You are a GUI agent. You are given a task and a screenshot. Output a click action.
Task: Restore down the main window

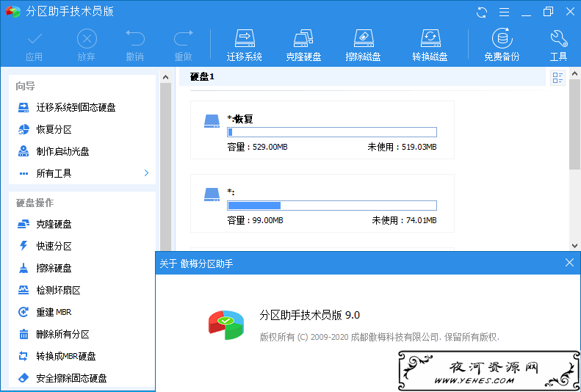(548, 12)
